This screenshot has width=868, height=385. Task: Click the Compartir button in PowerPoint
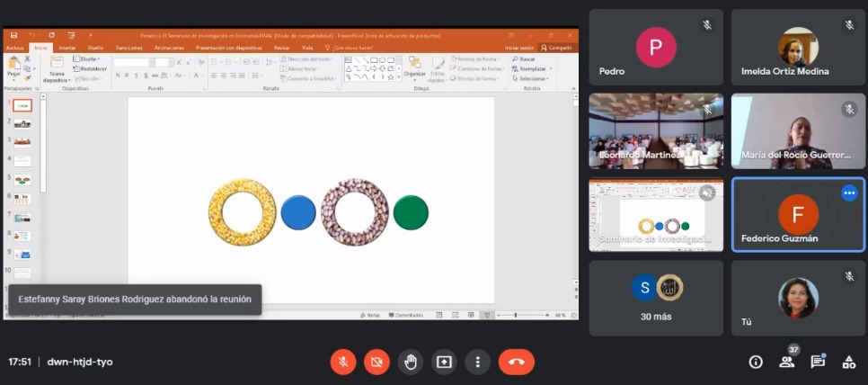tap(557, 48)
